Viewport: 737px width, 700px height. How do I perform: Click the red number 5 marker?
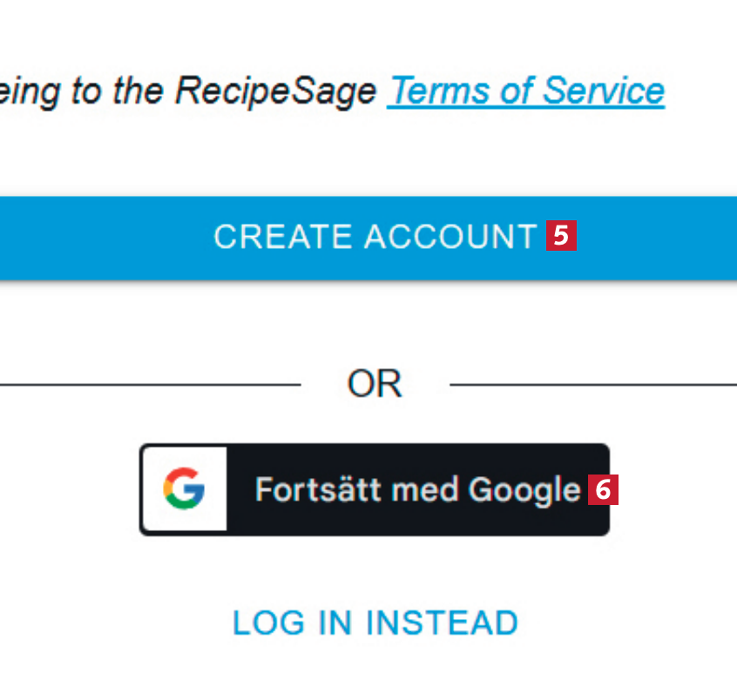click(x=561, y=236)
